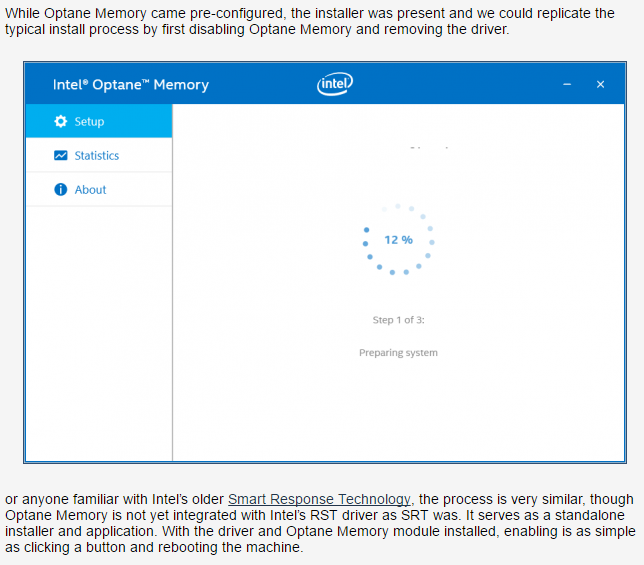Click the Statistics chart icon
644x565 pixels.
(60, 155)
